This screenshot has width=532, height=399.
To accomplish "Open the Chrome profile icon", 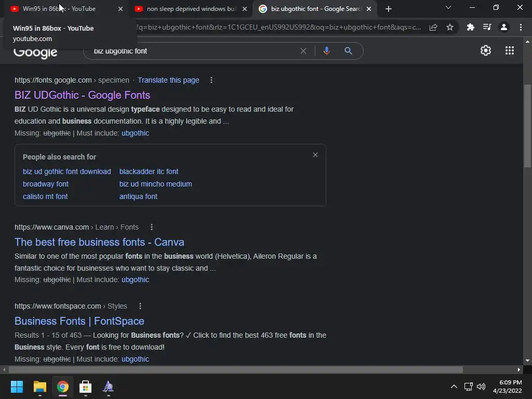I will tap(504, 27).
